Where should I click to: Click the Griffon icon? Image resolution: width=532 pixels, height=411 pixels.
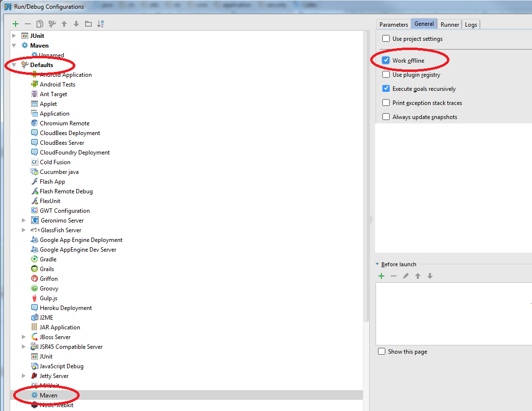(34, 279)
